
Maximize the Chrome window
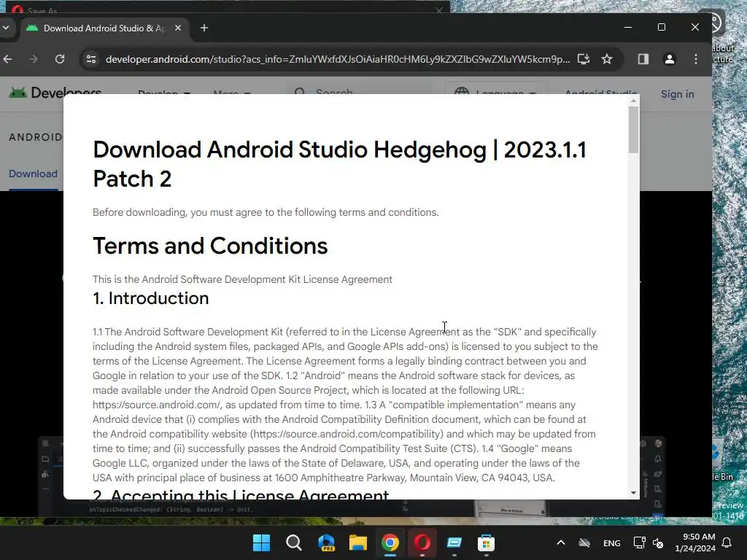(x=661, y=27)
